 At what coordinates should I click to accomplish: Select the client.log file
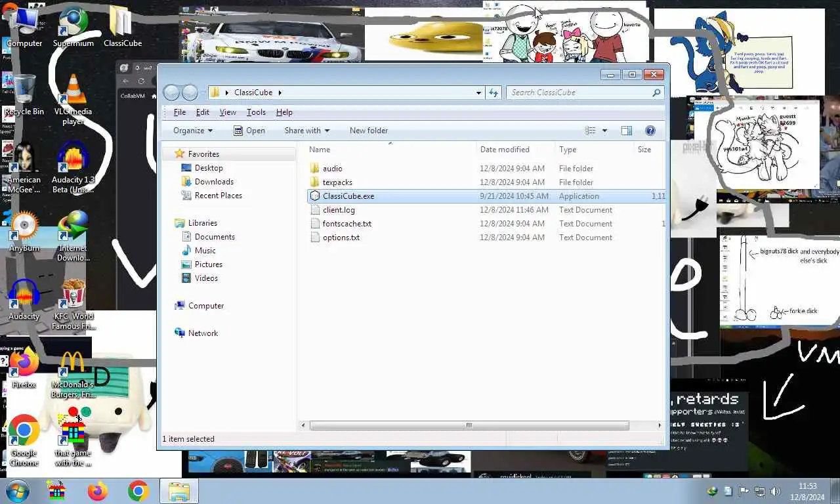click(339, 210)
